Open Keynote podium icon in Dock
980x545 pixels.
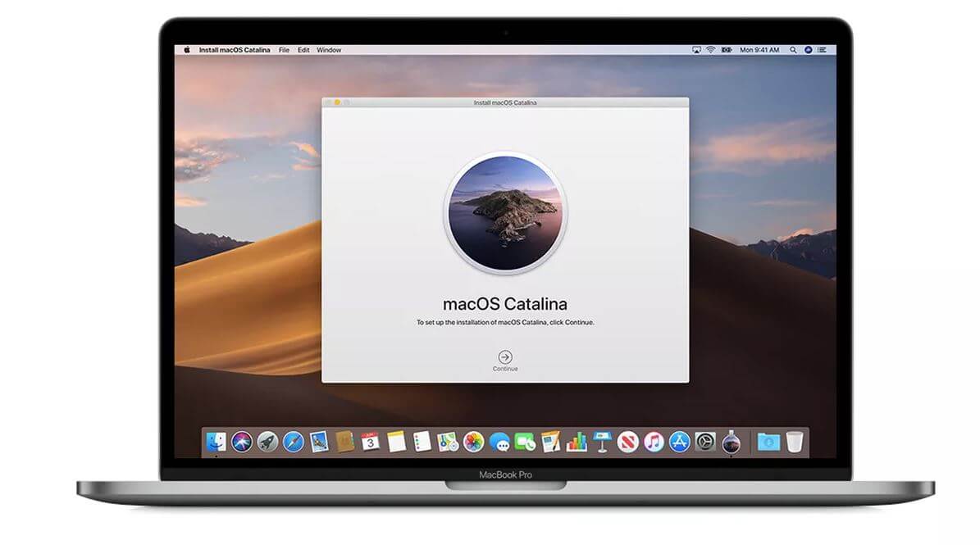click(x=602, y=442)
